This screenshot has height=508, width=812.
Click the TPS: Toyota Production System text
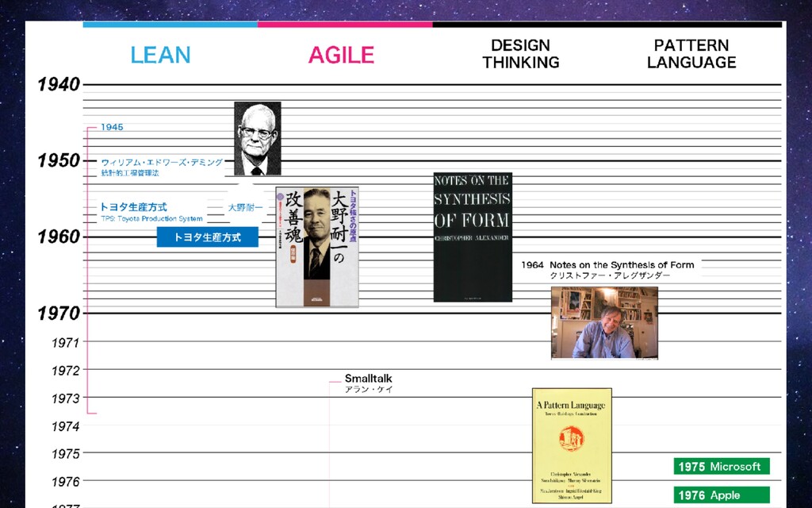click(151, 219)
